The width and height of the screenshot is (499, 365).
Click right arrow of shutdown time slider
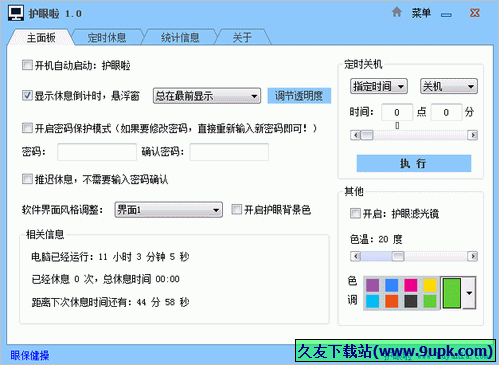tap(472, 135)
